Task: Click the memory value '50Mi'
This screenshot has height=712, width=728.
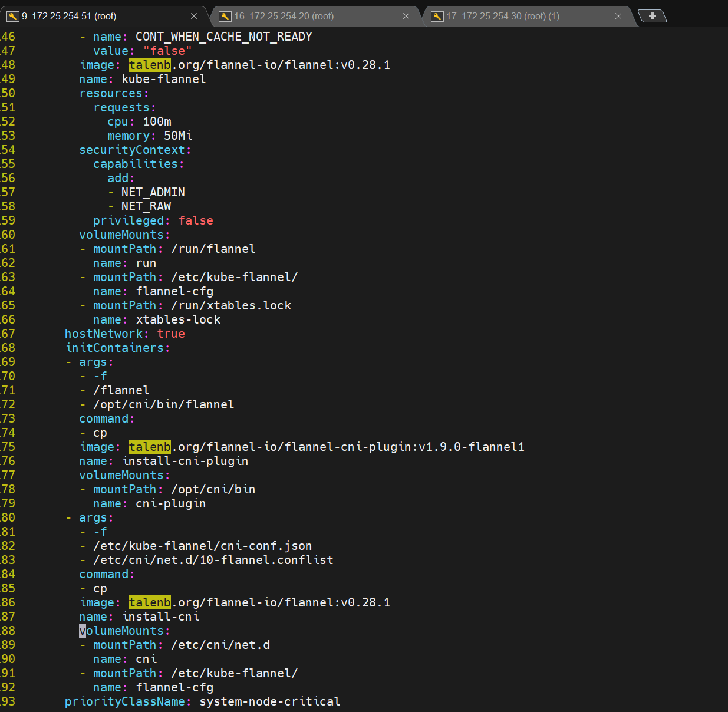Action: 178,136
